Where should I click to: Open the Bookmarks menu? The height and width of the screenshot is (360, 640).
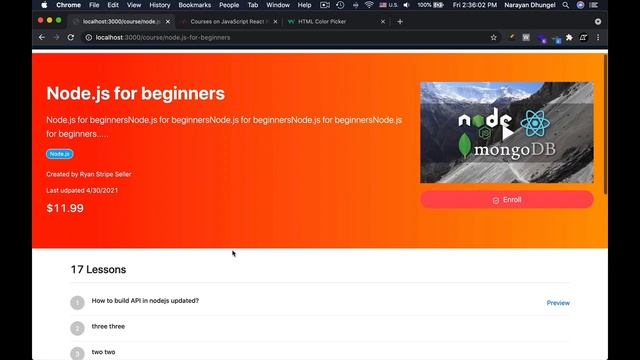(x=194, y=5)
